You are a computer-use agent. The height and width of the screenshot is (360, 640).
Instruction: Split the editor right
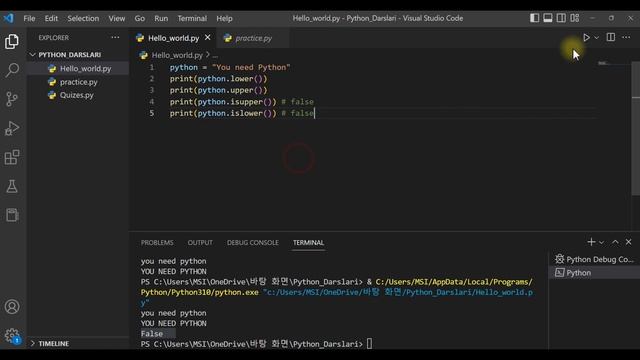point(611,38)
